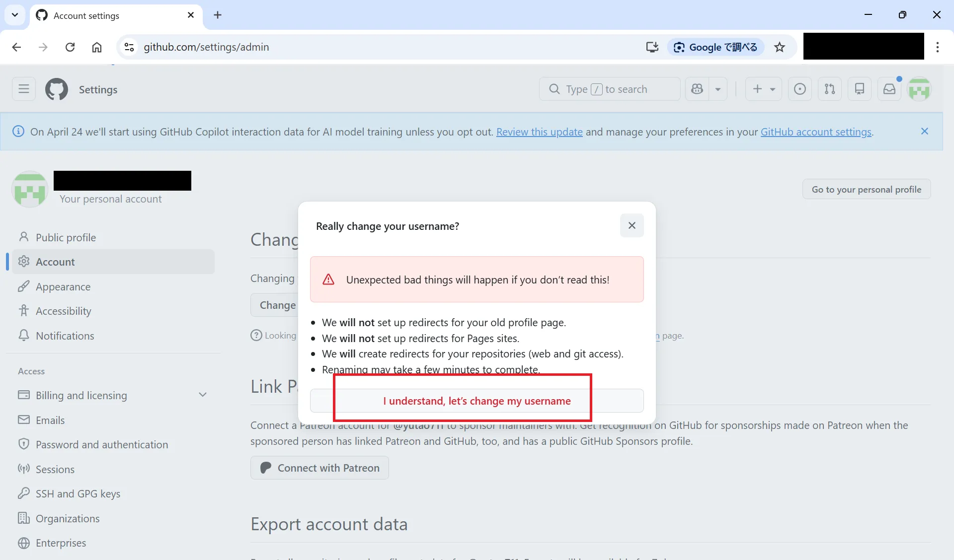Dismiss the Copilot data training banner
This screenshot has width=954, height=560.
click(x=924, y=132)
